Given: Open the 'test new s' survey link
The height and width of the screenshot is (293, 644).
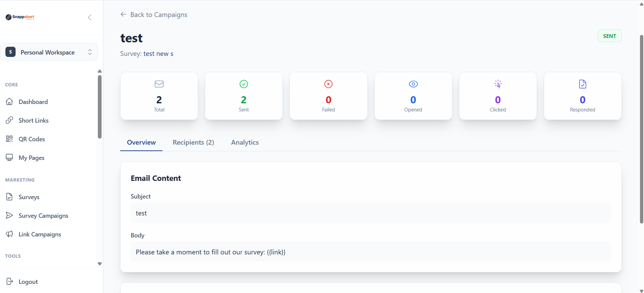Looking at the screenshot, I should click(158, 54).
